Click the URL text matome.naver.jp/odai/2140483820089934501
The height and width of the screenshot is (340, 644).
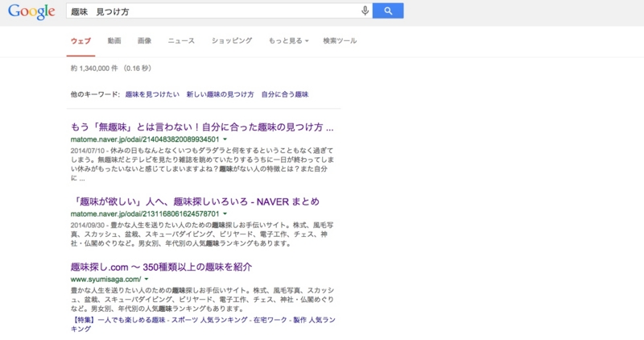point(145,139)
